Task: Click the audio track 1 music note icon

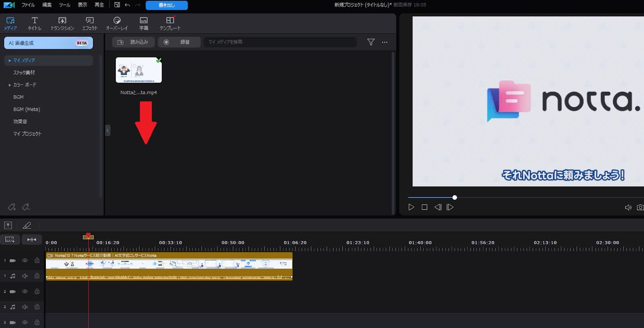Action: (12, 276)
